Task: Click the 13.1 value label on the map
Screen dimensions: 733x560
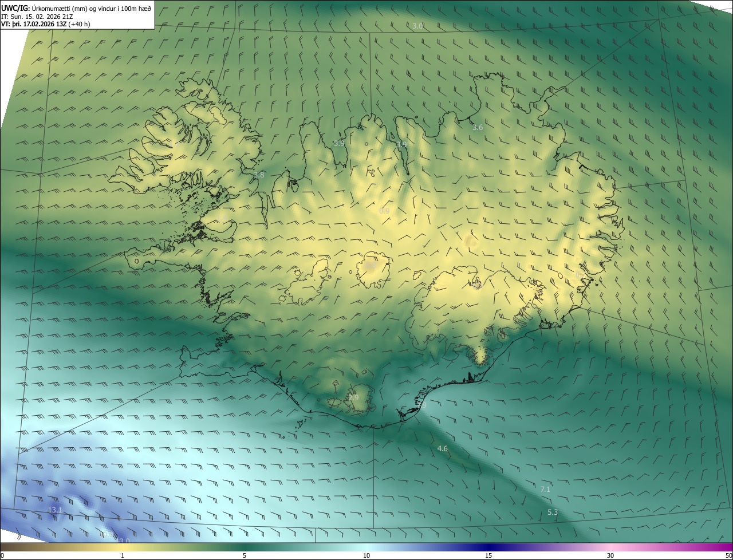Action: pyautogui.click(x=55, y=510)
